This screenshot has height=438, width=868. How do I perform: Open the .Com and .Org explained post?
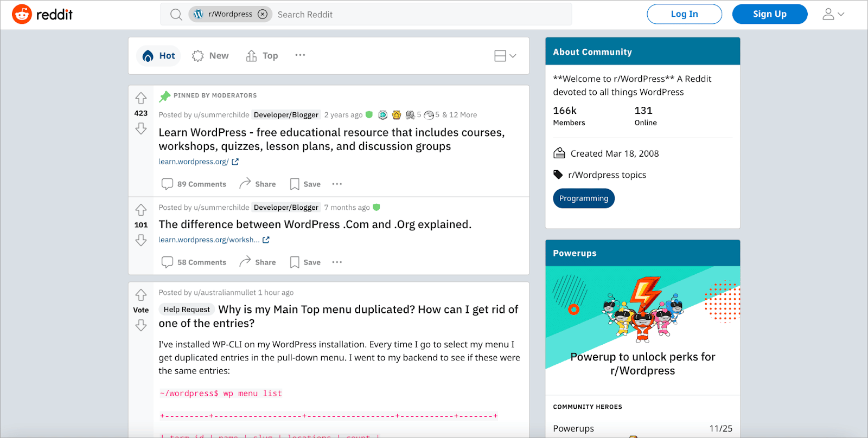tap(315, 224)
